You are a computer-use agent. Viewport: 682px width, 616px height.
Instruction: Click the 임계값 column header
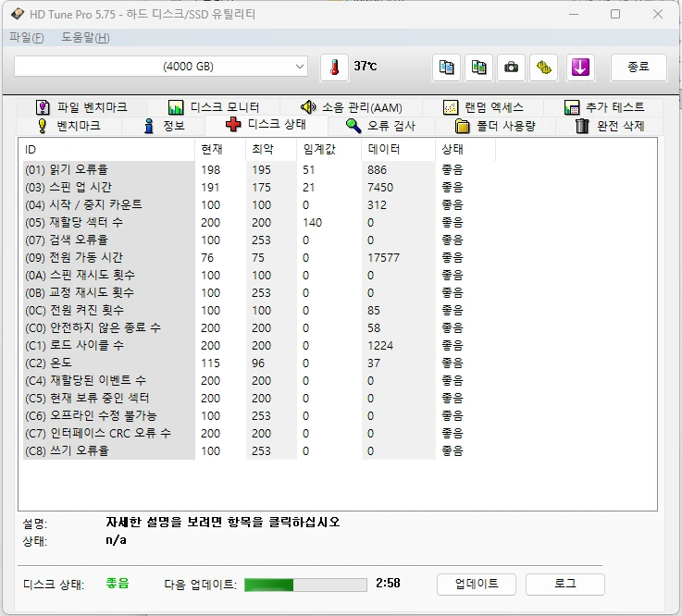coord(329,150)
